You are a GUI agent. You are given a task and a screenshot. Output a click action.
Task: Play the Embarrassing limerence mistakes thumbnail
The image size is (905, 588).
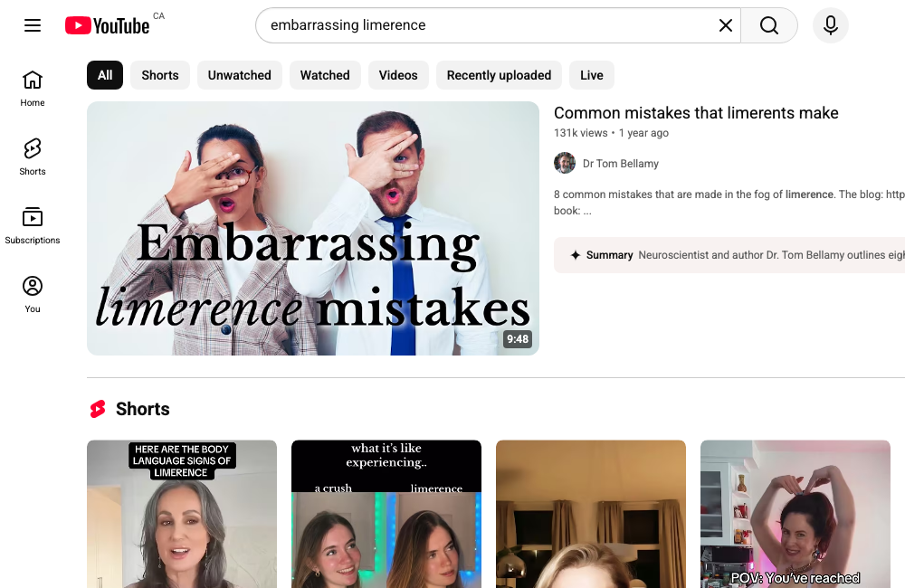[313, 229]
